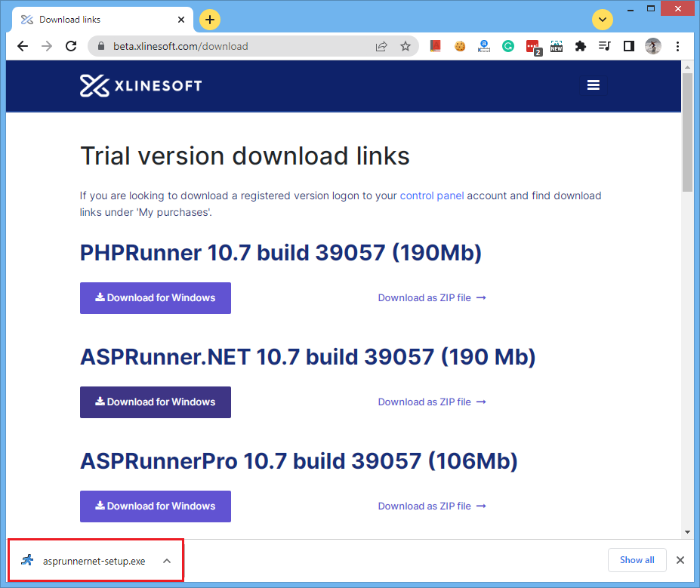Minimize the browser window
Image resolution: width=700 pixels, height=588 pixels.
point(631,9)
